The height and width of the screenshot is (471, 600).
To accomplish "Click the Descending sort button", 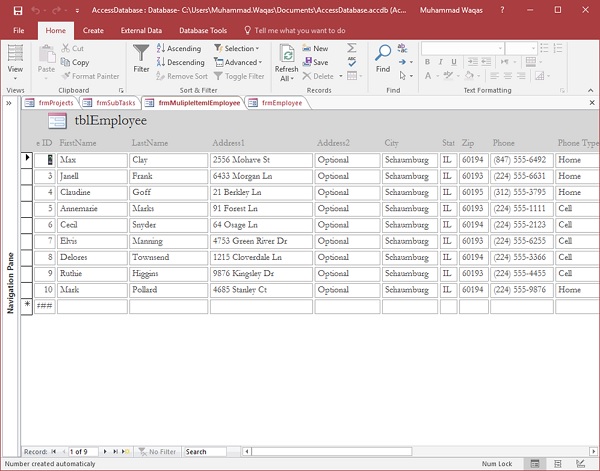I will click(181, 62).
